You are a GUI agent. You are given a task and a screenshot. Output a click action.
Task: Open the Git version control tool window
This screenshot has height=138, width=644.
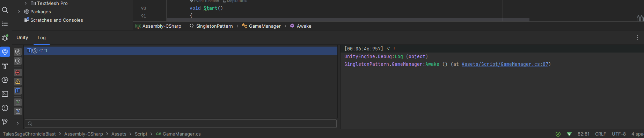pyautogui.click(x=5, y=122)
